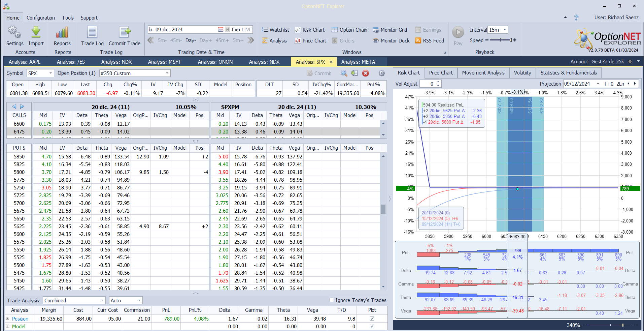Screen dimensions: 644x331
Task: Move projection forward with right arrow
Action: click(635, 84)
